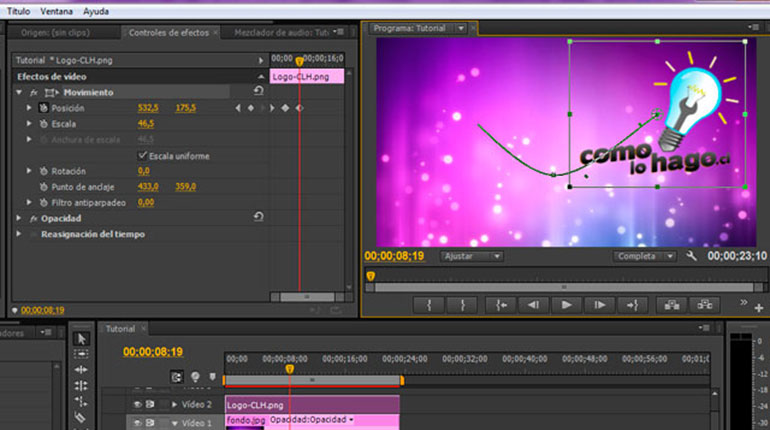Hide Vídeo 1 track with eye
Screen dimensions: 770x430
(x=138, y=423)
